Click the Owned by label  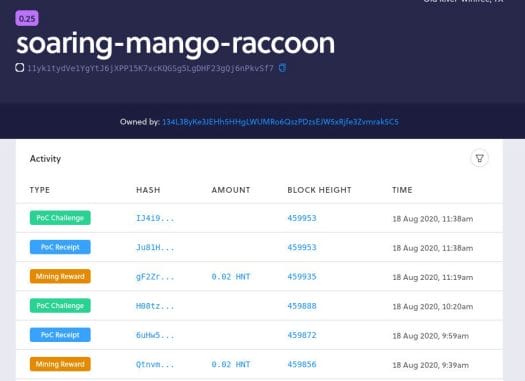140,122
